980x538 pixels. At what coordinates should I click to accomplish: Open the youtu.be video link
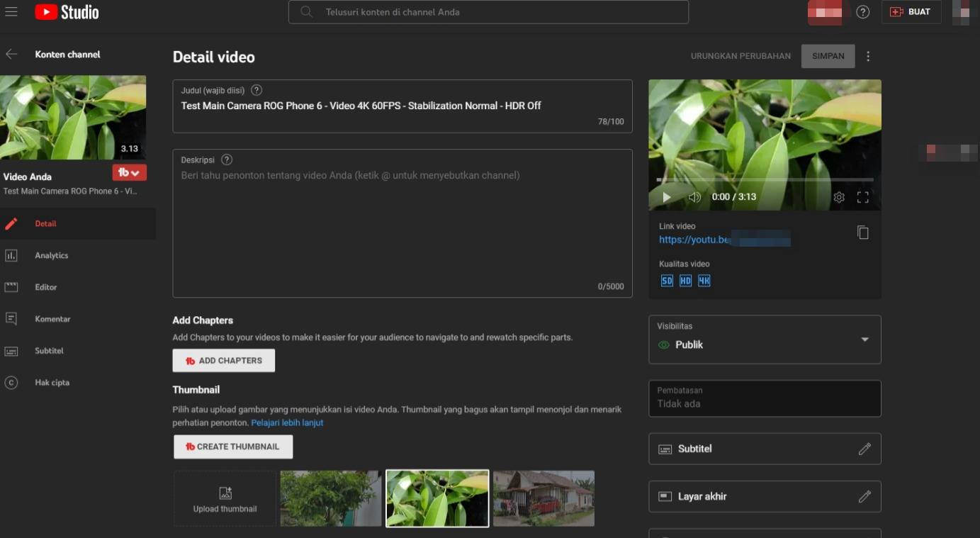(724, 240)
